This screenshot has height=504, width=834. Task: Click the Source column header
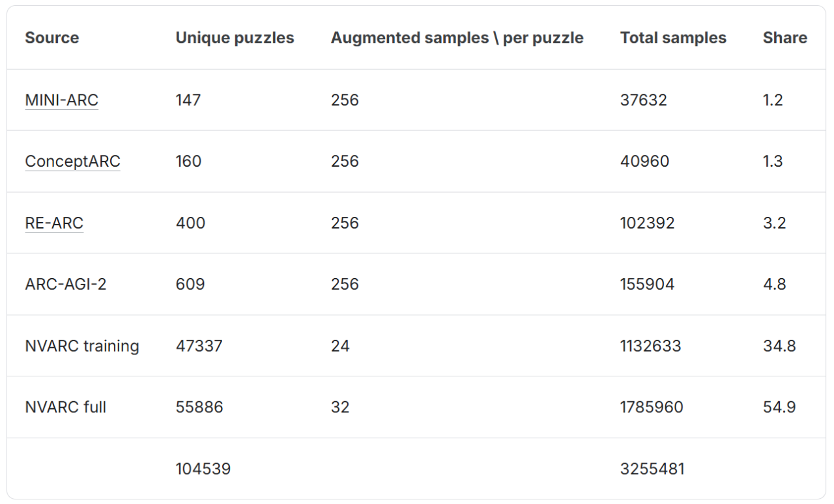[x=51, y=38]
